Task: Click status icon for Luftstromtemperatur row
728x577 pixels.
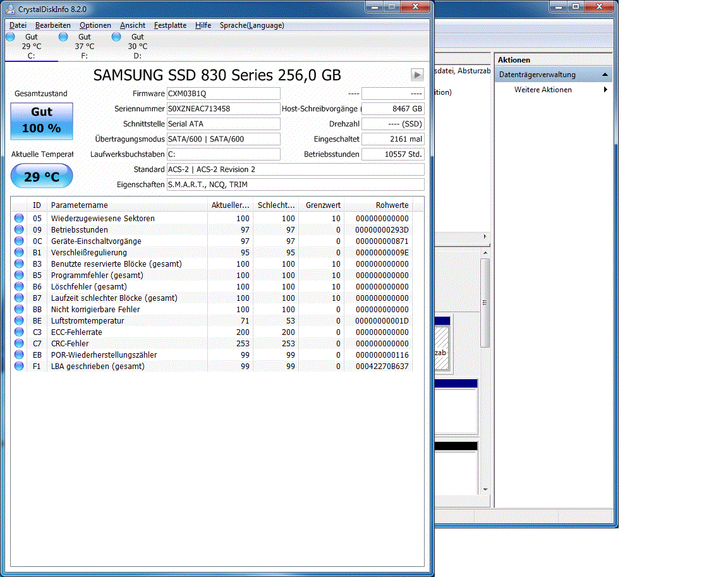Action: click(19, 320)
